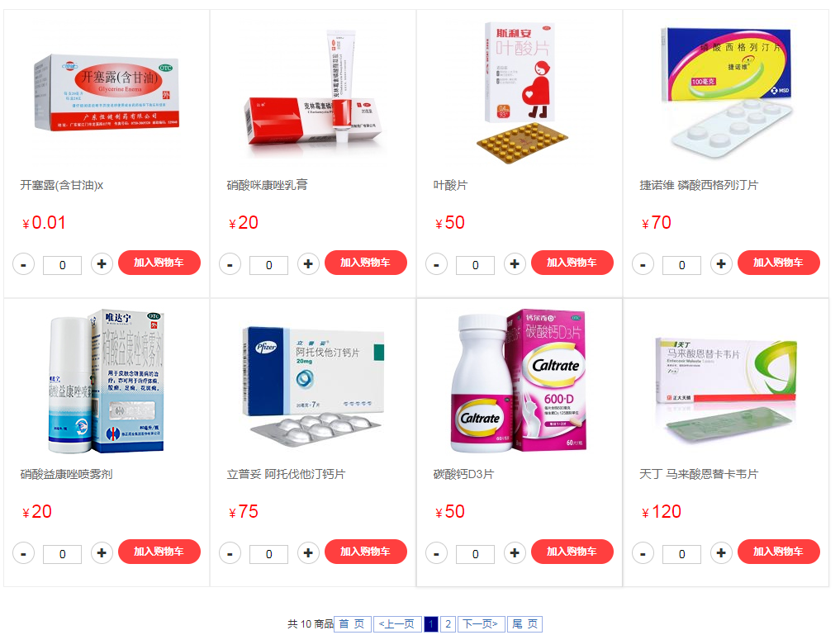Add 开塞露(含甘油)x to the shopping cart

(x=159, y=263)
